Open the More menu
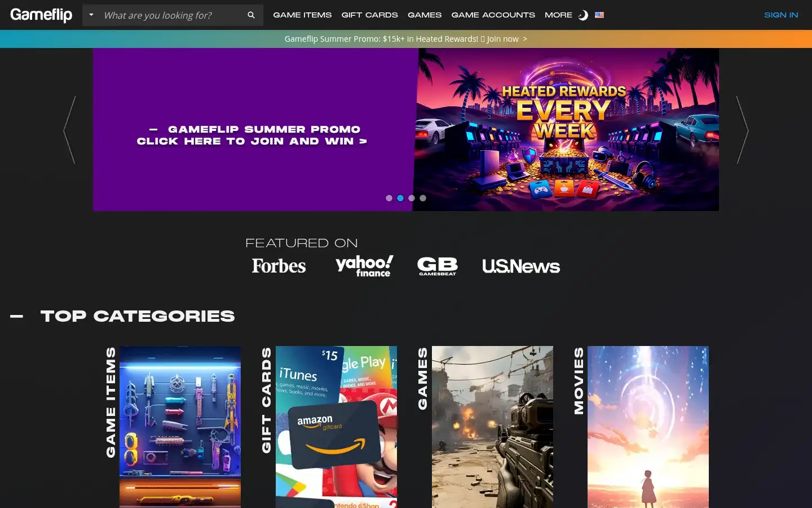The width and height of the screenshot is (812, 508). [558, 15]
